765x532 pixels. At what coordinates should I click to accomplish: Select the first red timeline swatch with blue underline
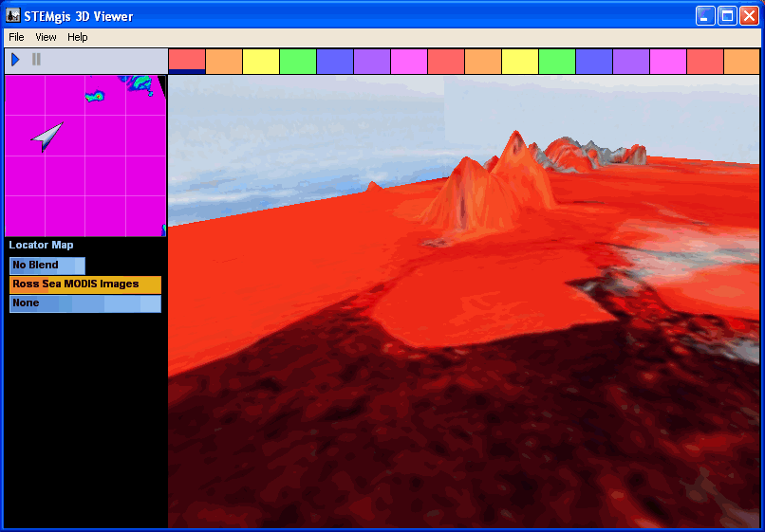coord(187,61)
